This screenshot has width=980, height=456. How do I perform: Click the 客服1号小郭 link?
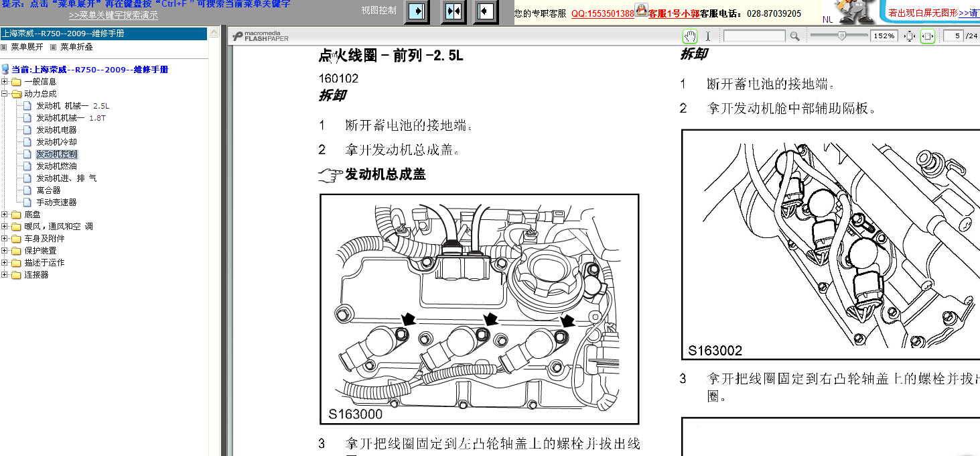pyautogui.click(x=674, y=13)
